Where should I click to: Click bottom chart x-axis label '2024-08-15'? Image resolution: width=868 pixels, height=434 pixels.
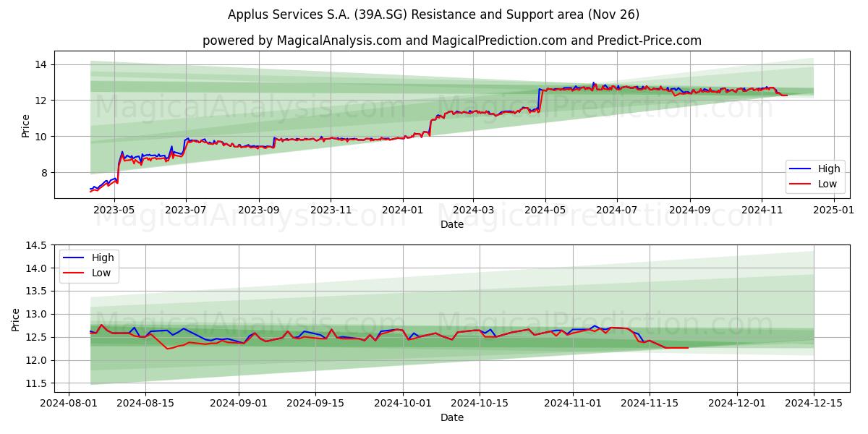145,404
